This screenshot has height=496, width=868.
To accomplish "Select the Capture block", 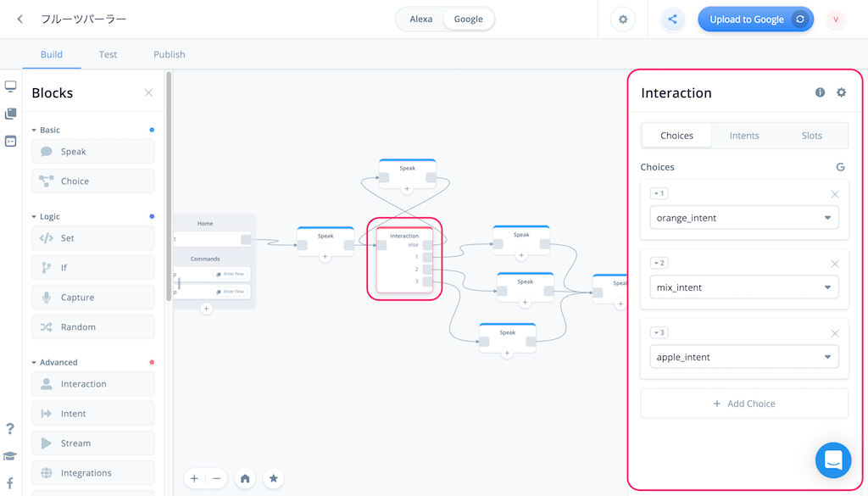I will click(x=93, y=298).
